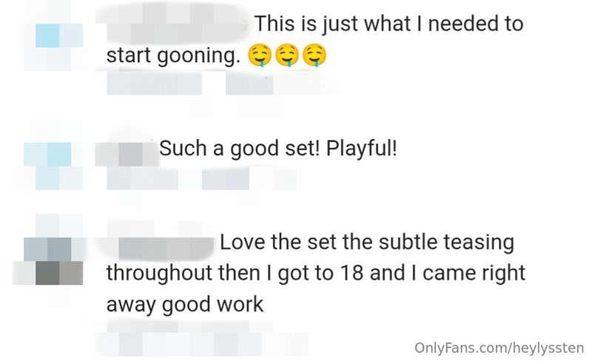Visit the OnlyFans.com/heylyssten watermark link

tap(499, 348)
